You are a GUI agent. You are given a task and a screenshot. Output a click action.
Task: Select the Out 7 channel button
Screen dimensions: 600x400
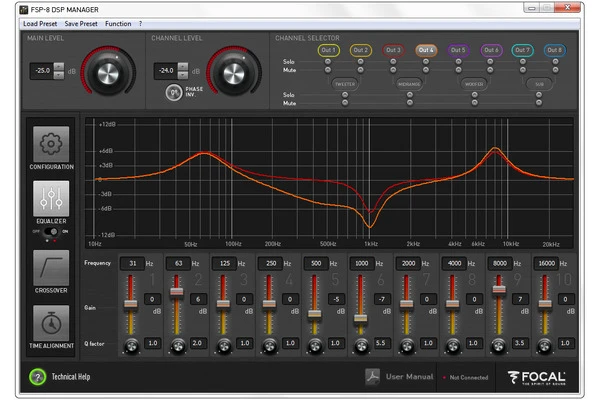(522, 50)
